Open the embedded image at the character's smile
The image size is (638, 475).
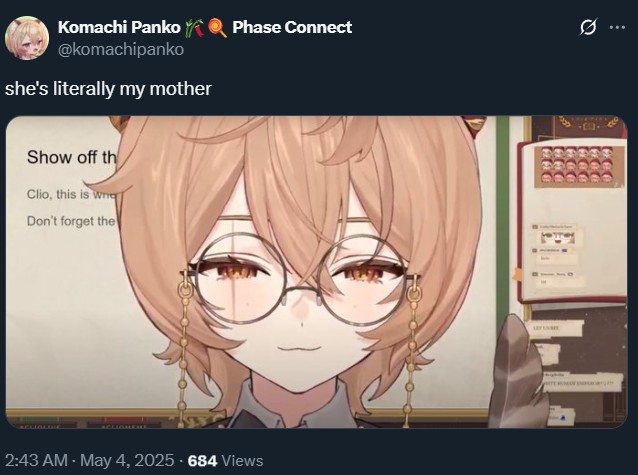(299, 348)
